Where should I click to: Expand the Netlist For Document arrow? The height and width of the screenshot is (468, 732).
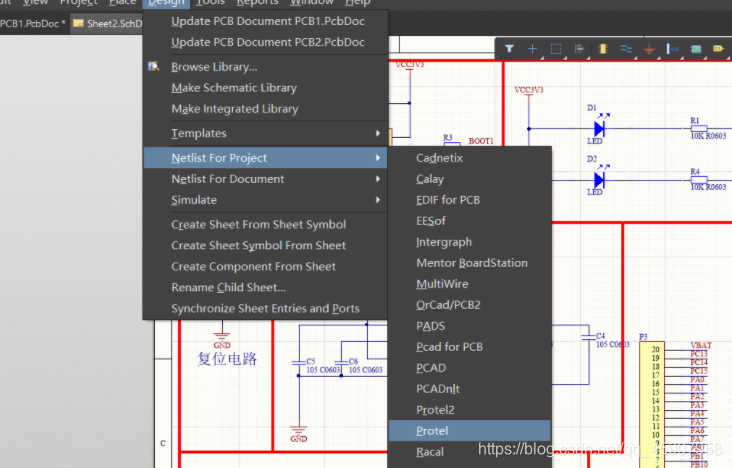378,179
